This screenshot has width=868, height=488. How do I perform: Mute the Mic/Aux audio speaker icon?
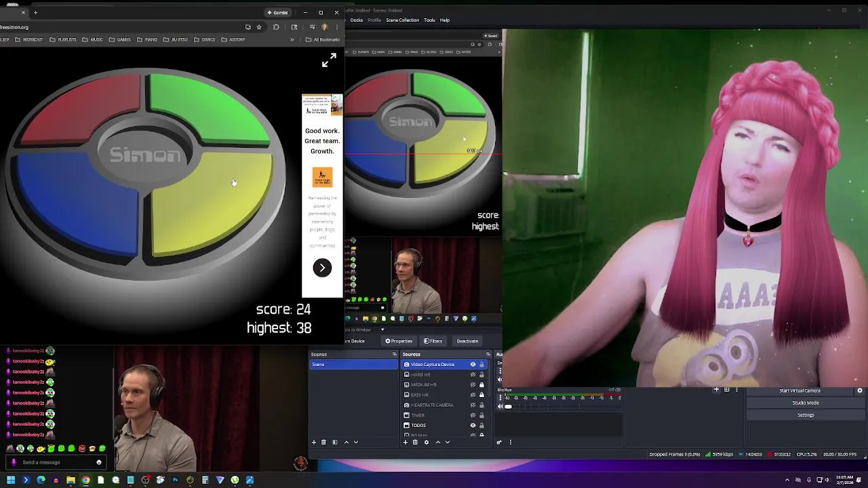[500, 406]
